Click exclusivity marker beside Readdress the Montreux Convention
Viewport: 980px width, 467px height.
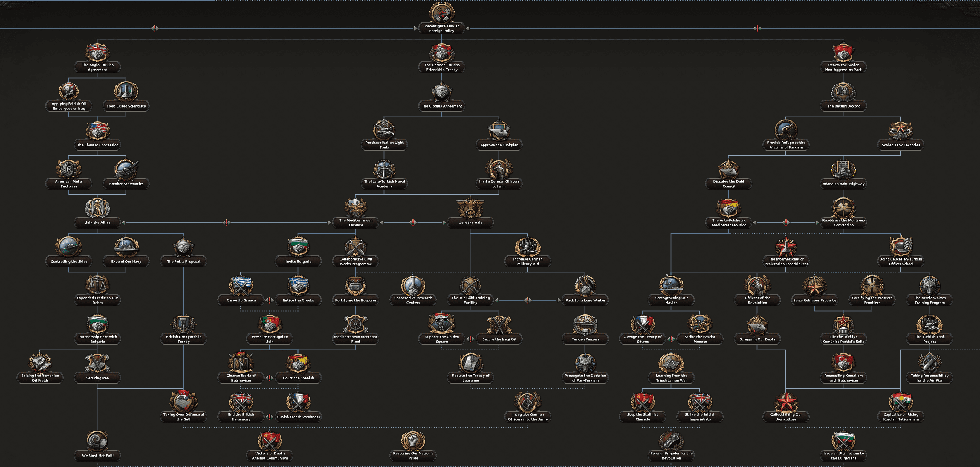pyautogui.click(x=786, y=223)
